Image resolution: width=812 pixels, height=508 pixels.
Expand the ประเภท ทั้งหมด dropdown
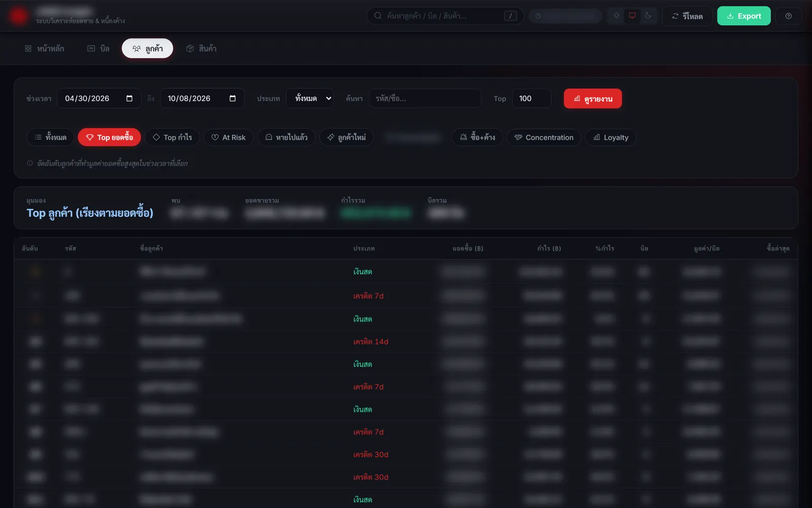point(310,99)
